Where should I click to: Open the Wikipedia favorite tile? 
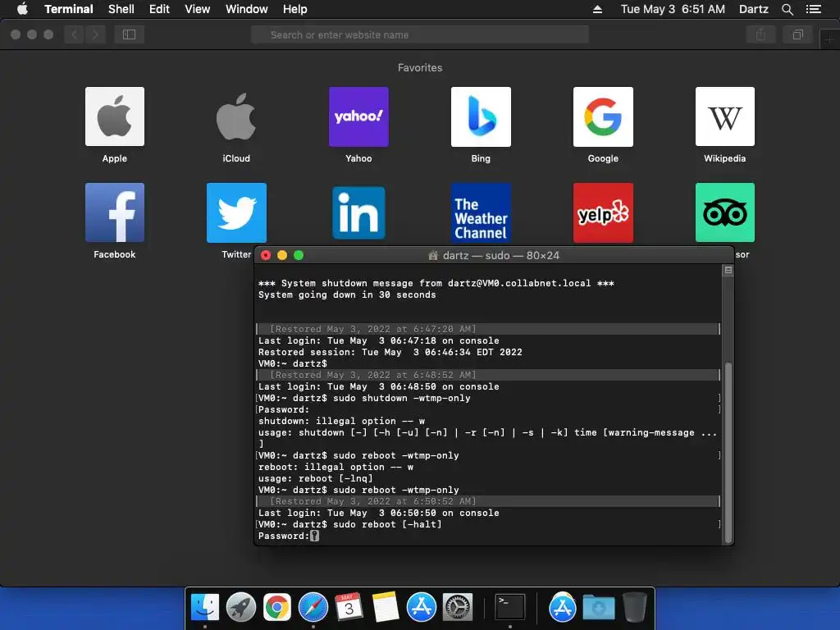pos(725,116)
